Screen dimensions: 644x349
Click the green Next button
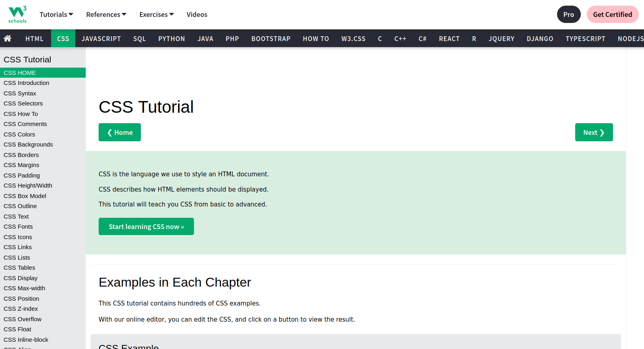click(594, 132)
